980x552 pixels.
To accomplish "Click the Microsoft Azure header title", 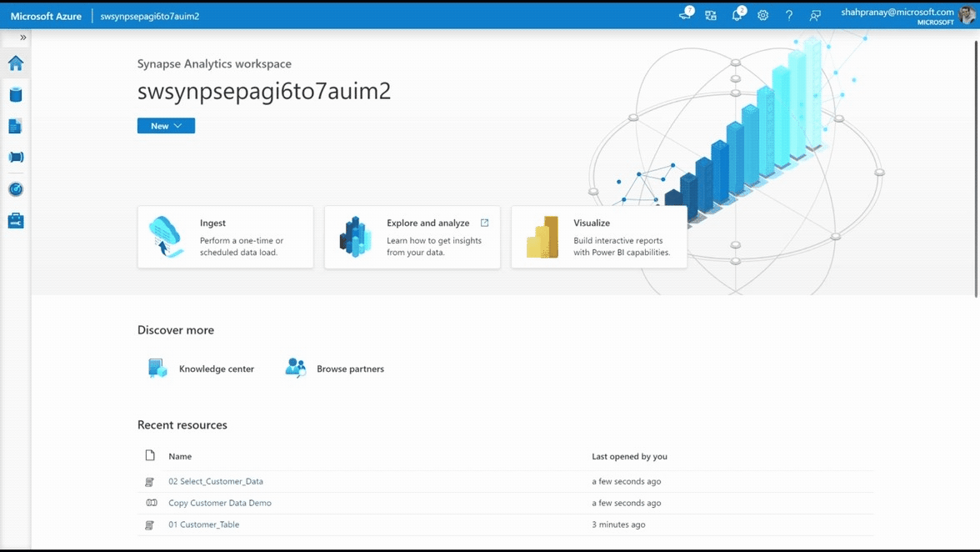I will 46,16.
